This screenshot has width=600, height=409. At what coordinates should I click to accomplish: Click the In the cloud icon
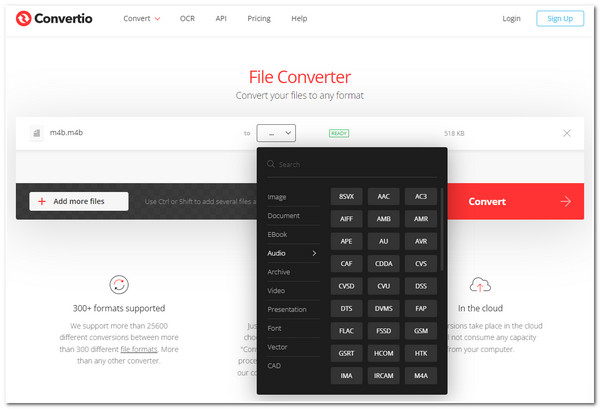click(480, 285)
